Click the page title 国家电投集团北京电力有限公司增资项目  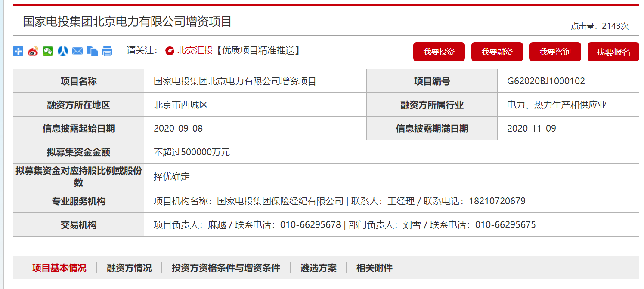(x=127, y=22)
